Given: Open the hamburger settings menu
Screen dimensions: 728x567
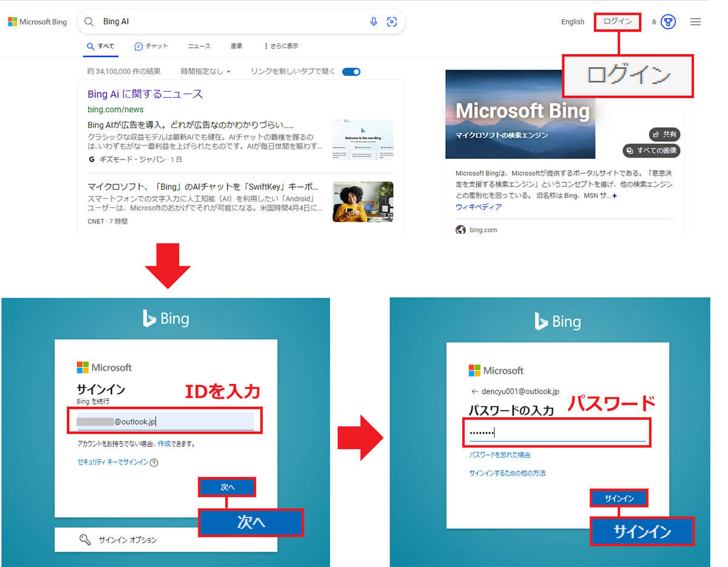Looking at the screenshot, I should tap(696, 22).
